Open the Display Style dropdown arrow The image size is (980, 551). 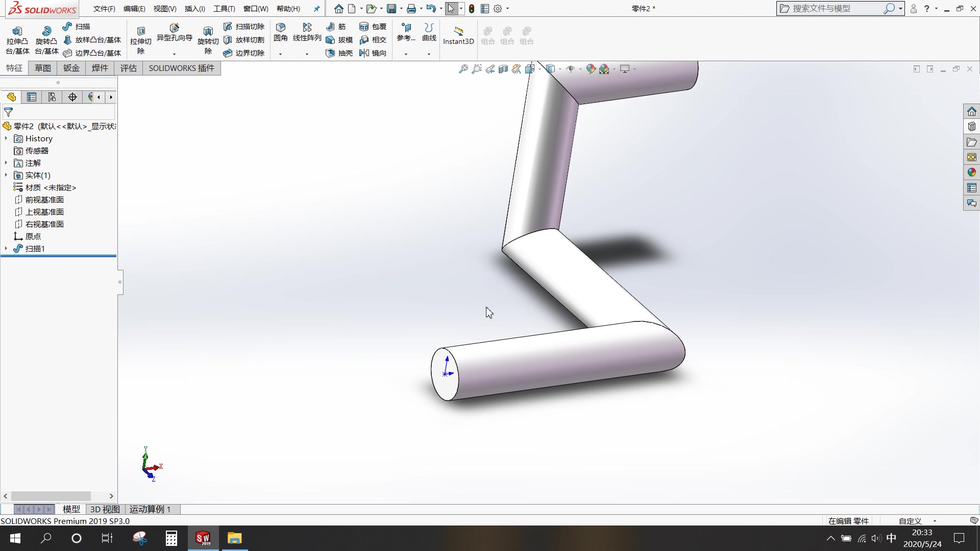pyautogui.click(x=560, y=68)
